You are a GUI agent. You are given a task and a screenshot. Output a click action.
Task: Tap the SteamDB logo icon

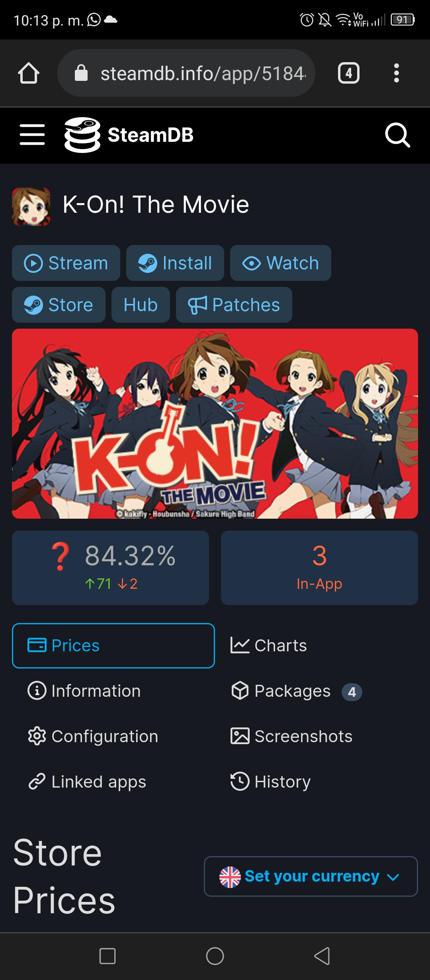(x=82, y=135)
